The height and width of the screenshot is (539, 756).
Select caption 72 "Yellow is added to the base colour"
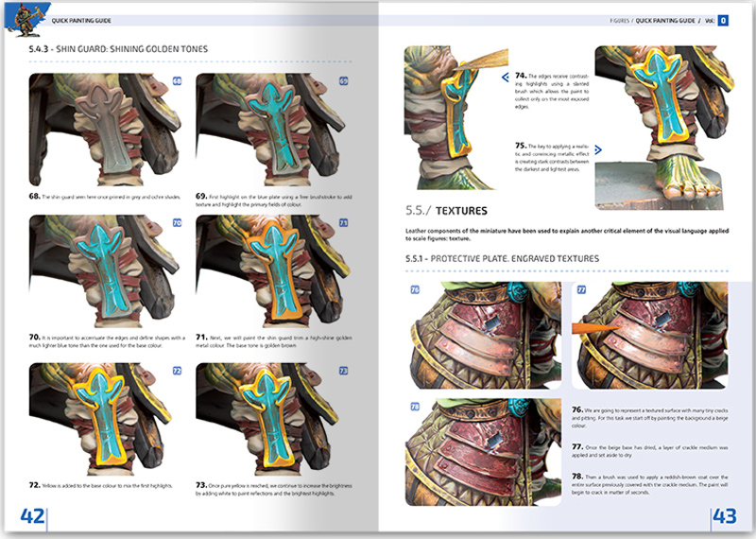tap(101, 485)
